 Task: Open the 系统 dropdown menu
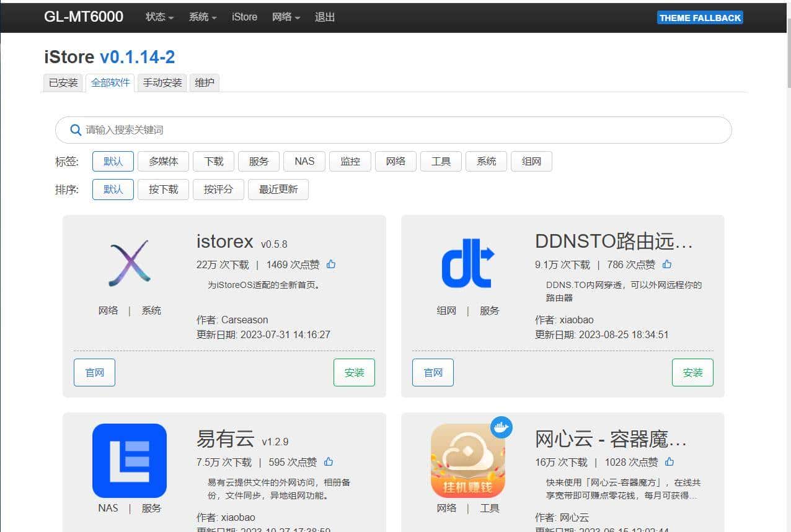pyautogui.click(x=202, y=17)
